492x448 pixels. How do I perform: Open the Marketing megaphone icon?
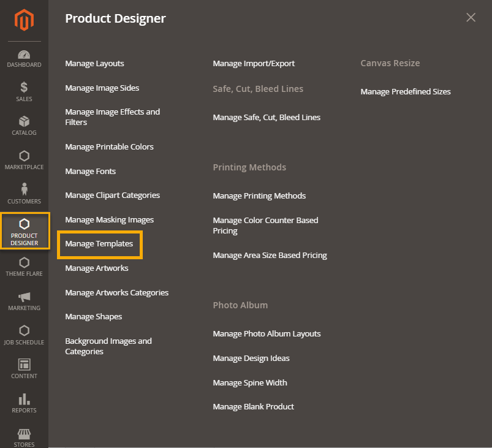[24, 297]
